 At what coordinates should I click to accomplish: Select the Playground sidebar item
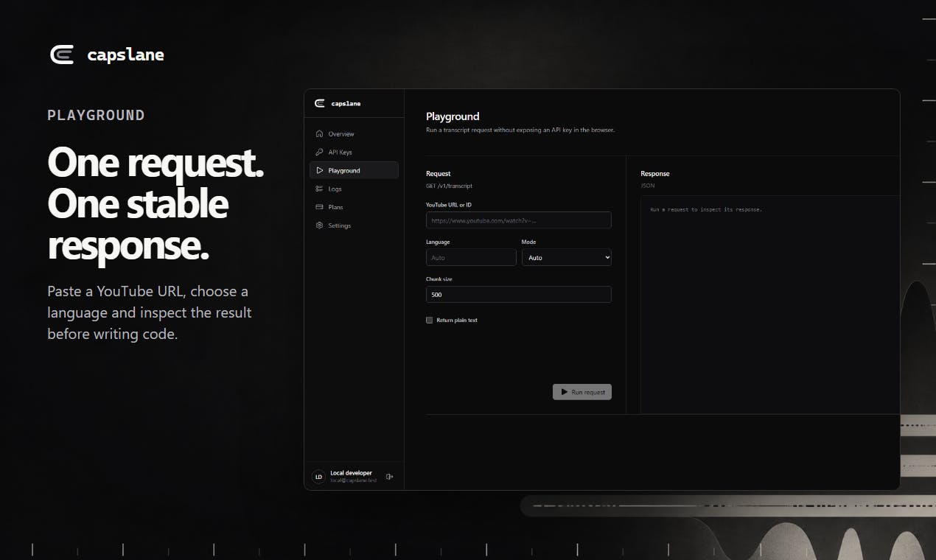click(x=354, y=170)
